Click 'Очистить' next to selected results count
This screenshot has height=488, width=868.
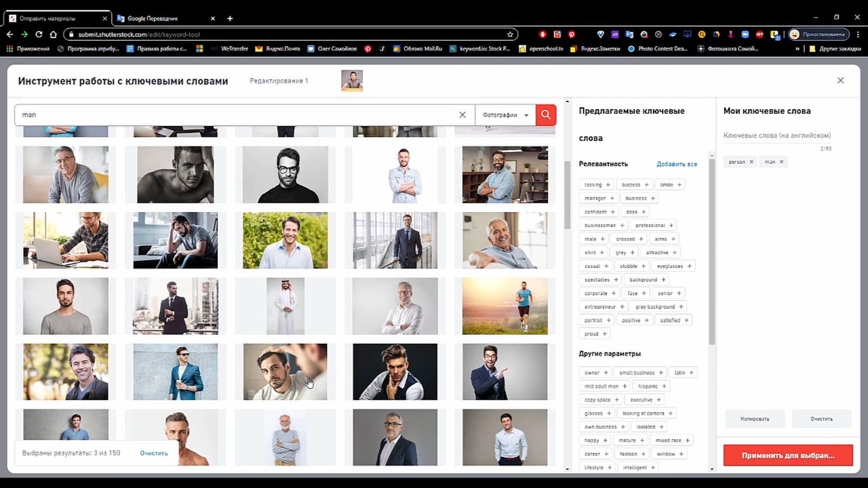click(154, 453)
